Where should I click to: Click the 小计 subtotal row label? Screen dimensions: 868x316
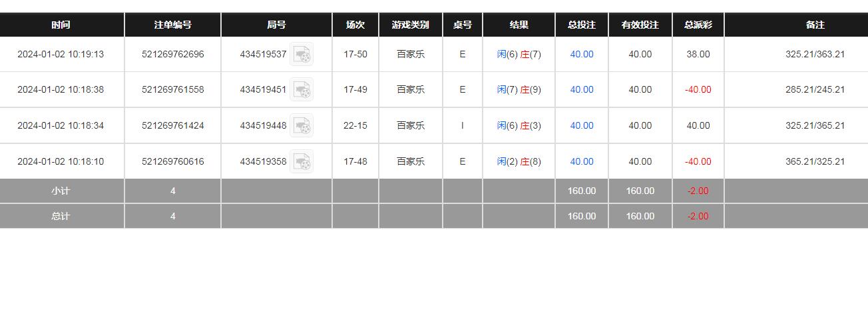61,191
